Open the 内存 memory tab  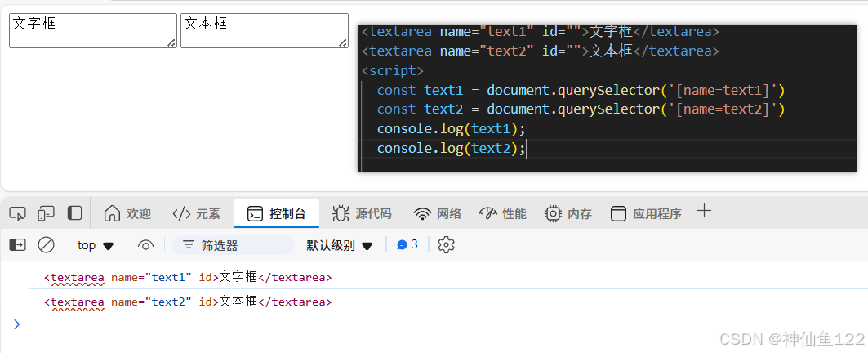[568, 213]
